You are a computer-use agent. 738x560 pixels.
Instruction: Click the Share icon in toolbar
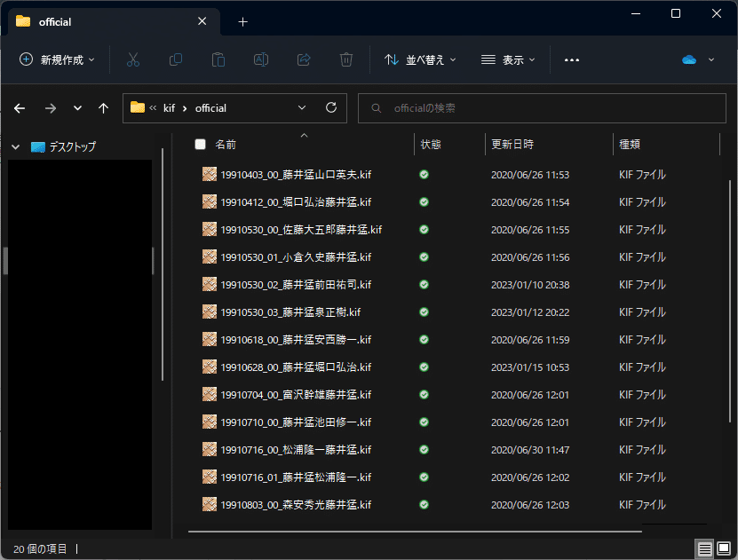304,59
